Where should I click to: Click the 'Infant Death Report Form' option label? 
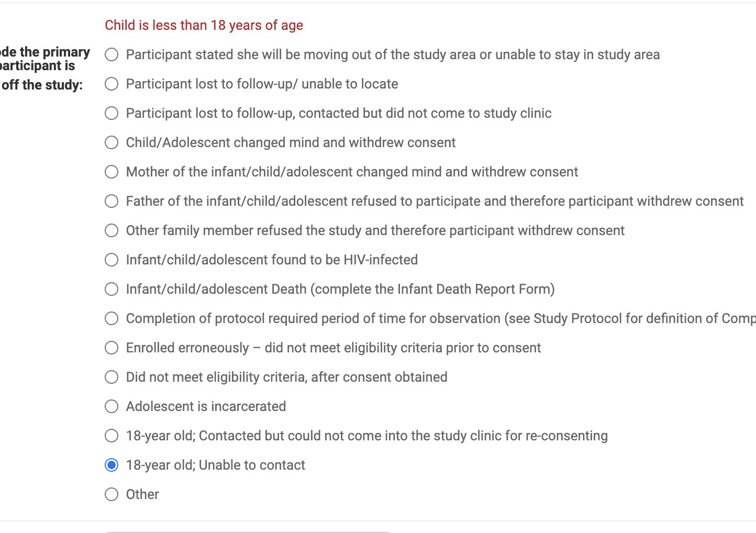click(x=340, y=289)
